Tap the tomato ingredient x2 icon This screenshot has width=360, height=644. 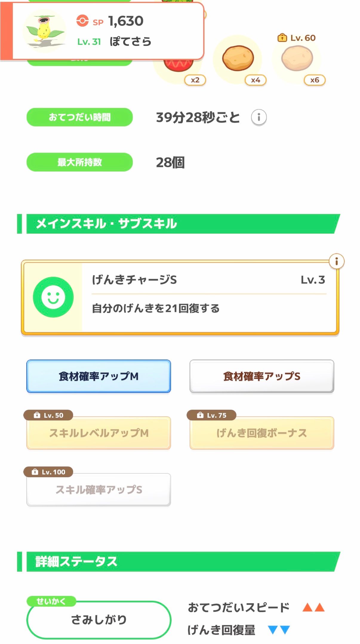point(179,66)
